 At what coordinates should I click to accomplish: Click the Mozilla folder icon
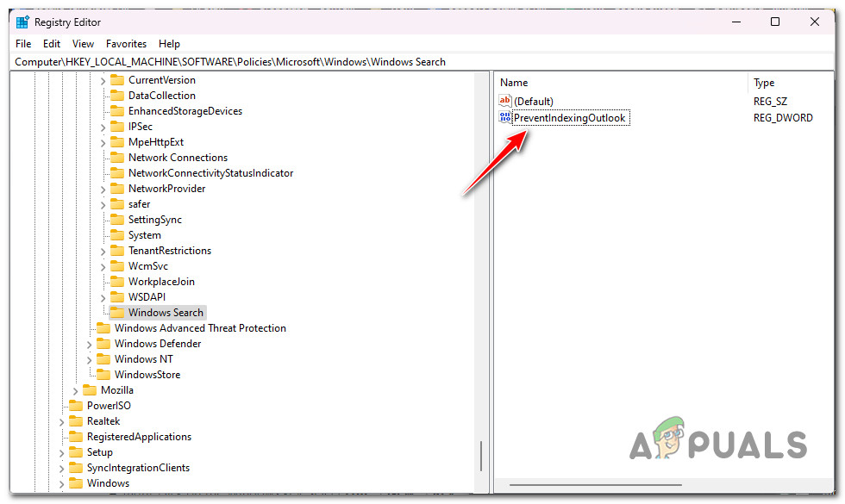pos(90,390)
